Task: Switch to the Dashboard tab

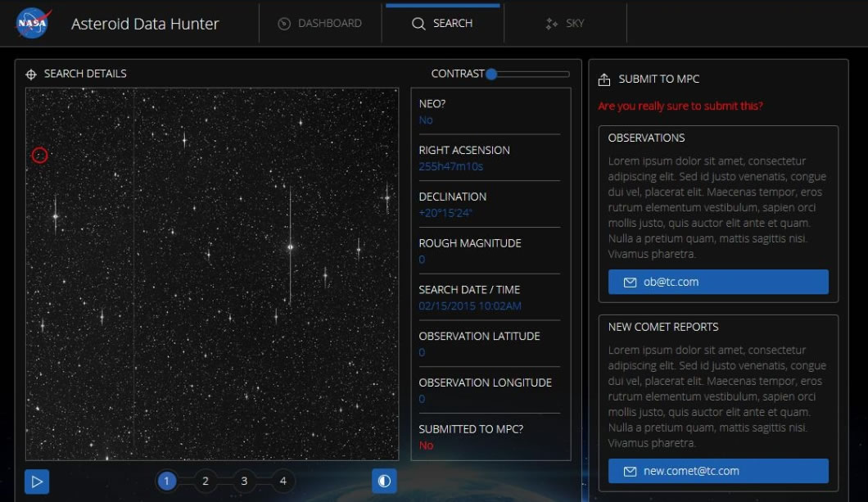Action: pyautogui.click(x=321, y=23)
